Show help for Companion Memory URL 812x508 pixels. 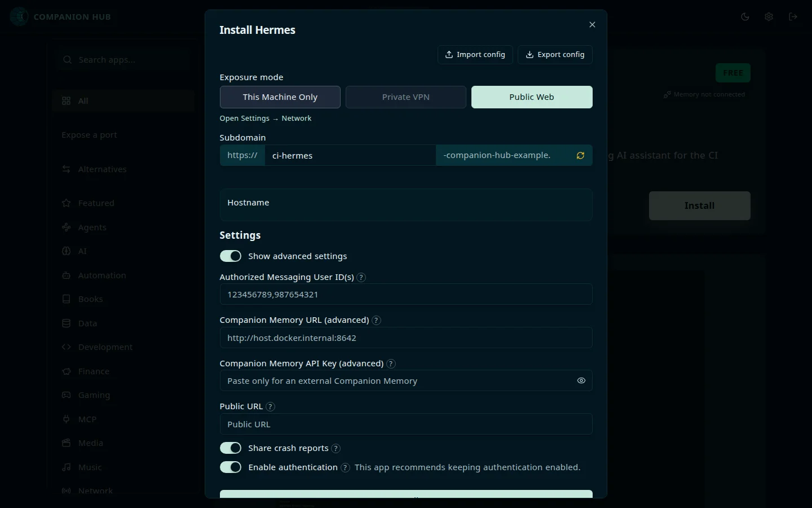coord(377,321)
